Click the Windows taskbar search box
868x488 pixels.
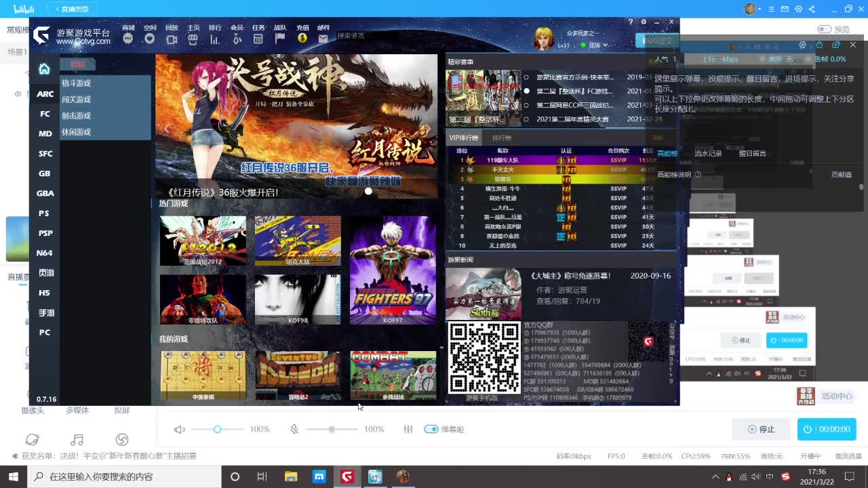point(126,476)
